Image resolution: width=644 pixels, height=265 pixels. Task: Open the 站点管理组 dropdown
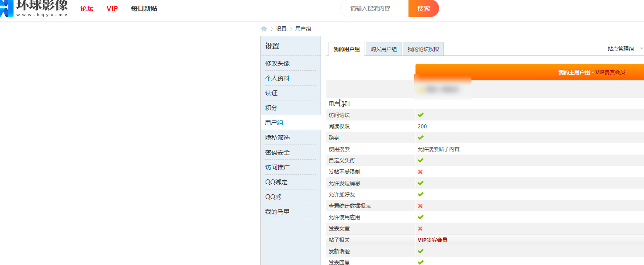coord(625,49)
